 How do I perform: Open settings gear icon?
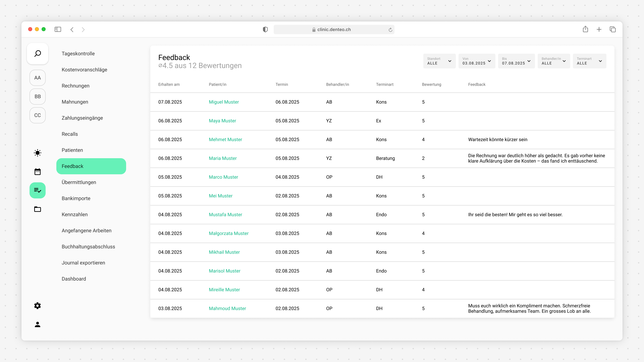(x=38, y=306)
